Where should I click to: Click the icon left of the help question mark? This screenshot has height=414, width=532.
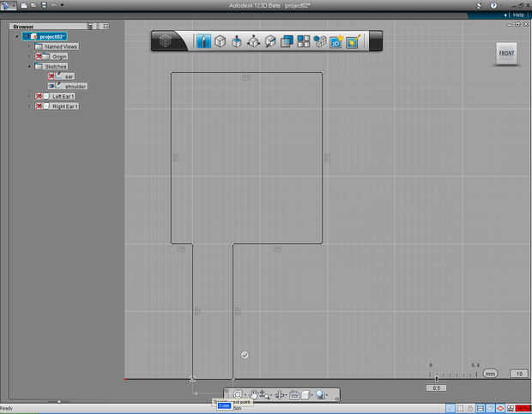(x=479, y=5)
